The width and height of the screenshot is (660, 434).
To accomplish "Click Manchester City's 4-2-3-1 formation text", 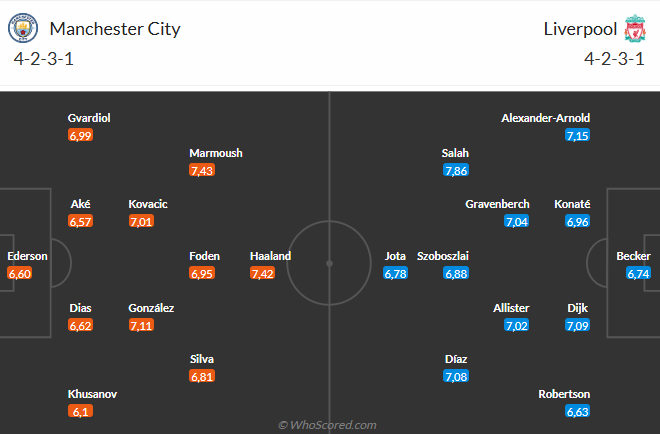I will pos(43,59).
